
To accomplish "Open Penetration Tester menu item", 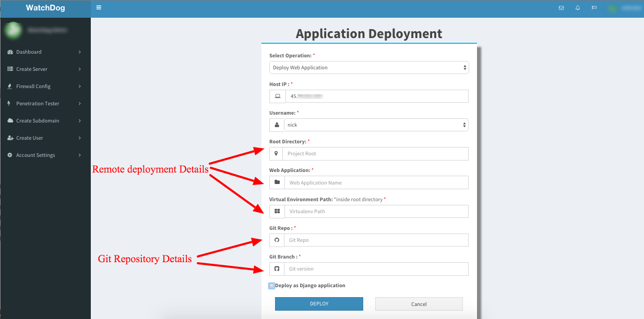I will point(45,104).
